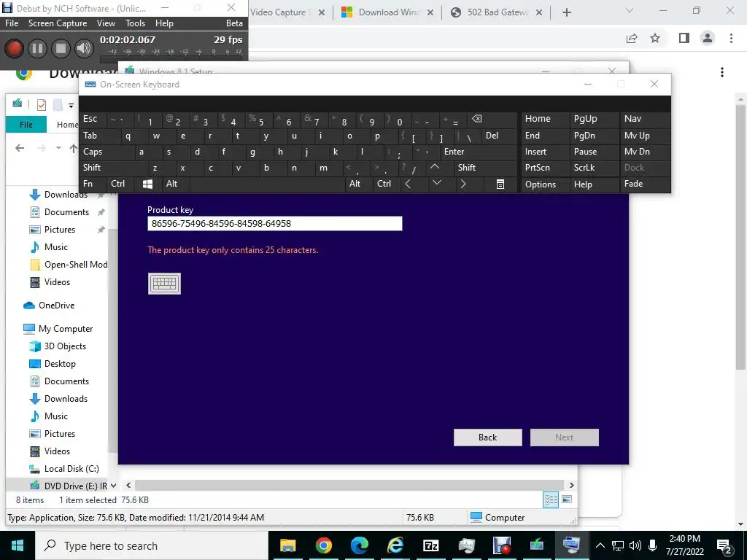Click Chrome share page icon
This screenshot has width=747, height=560.
pos(632,38)
